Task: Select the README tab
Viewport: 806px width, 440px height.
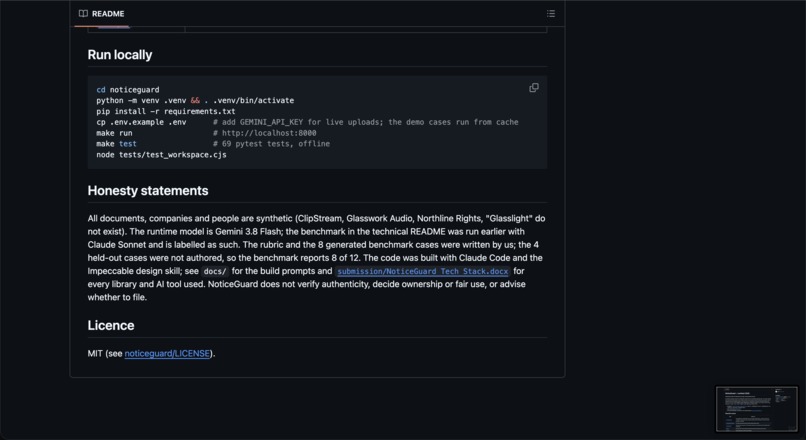Action: [x=102, y=14]
